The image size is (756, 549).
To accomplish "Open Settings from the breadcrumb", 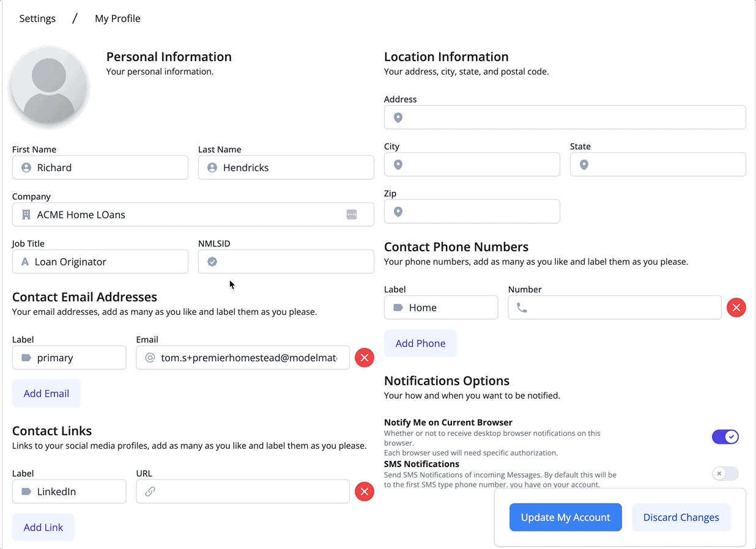I will tap(37, 18).
